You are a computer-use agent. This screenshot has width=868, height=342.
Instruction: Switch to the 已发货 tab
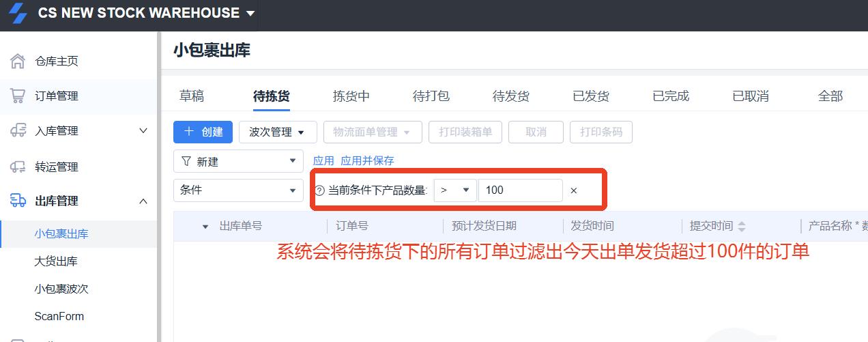pos(591,96)
